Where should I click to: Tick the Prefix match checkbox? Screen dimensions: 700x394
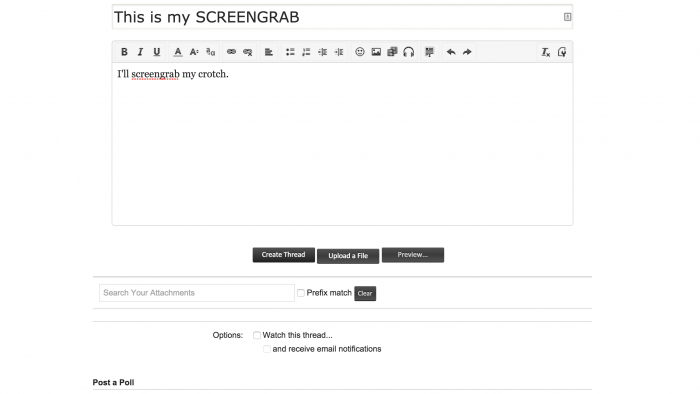coord(301,293)
